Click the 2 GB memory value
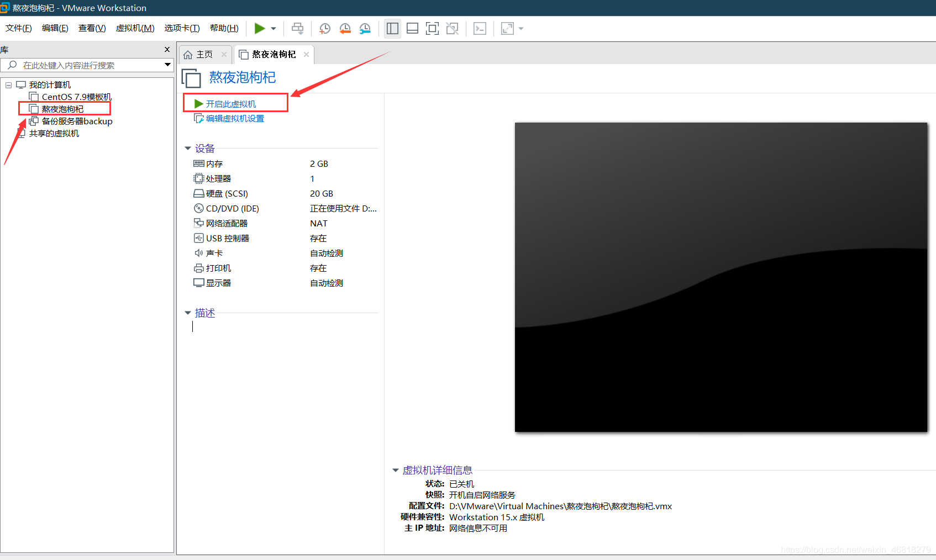The height and width of the screenshot is (560, 936). [319, 164]
